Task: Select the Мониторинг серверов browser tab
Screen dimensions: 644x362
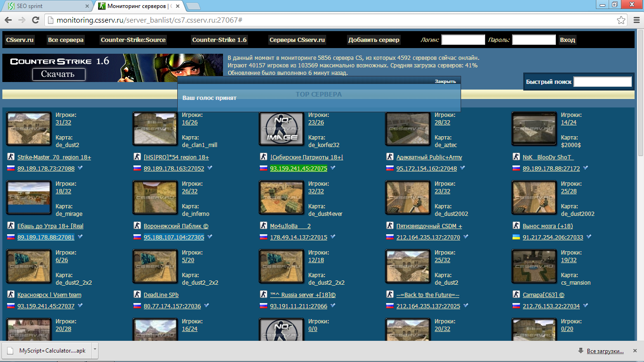Action: point(139,6)
